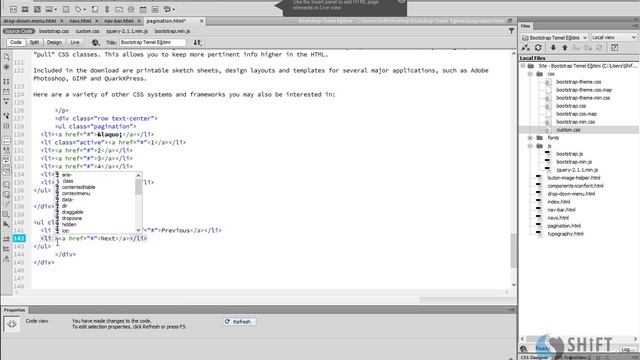Click the code editor vertical scrollbar thumb
This screenshot has width=640, height=360.
point(513,250)
